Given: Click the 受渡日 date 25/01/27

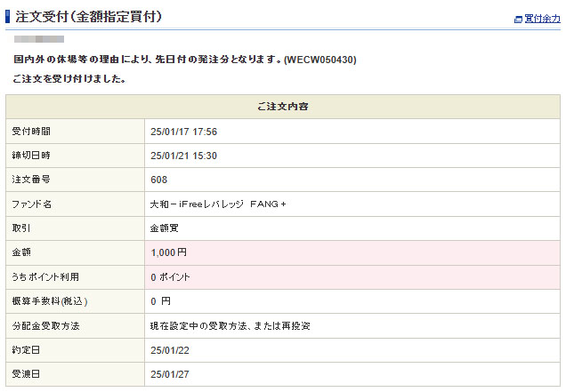Looking at the screenshot, I should (170, 374).
